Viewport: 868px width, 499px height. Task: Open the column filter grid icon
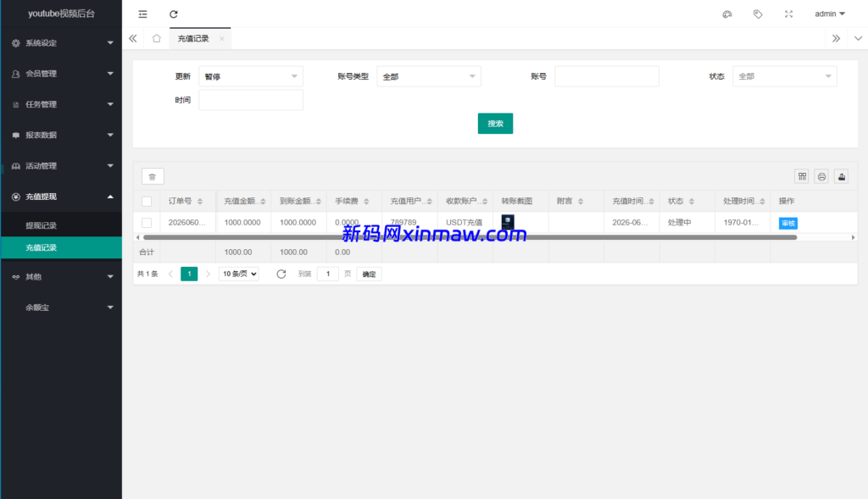[802, 176]
